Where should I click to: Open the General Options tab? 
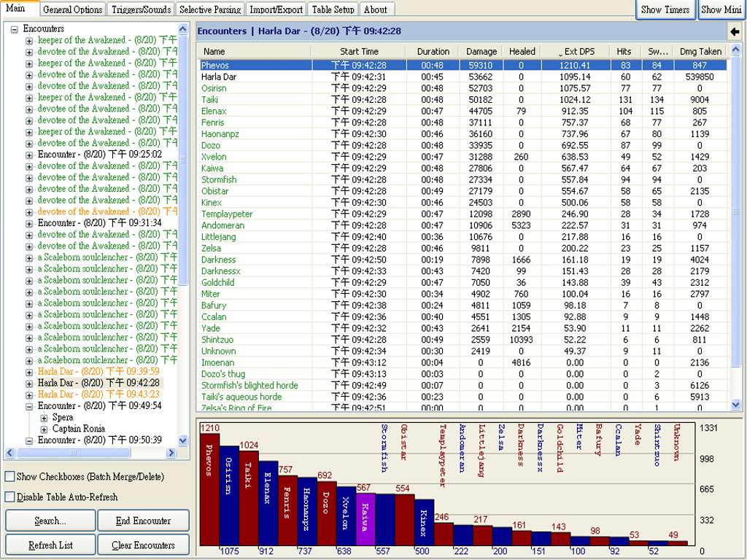pos(72,9)
